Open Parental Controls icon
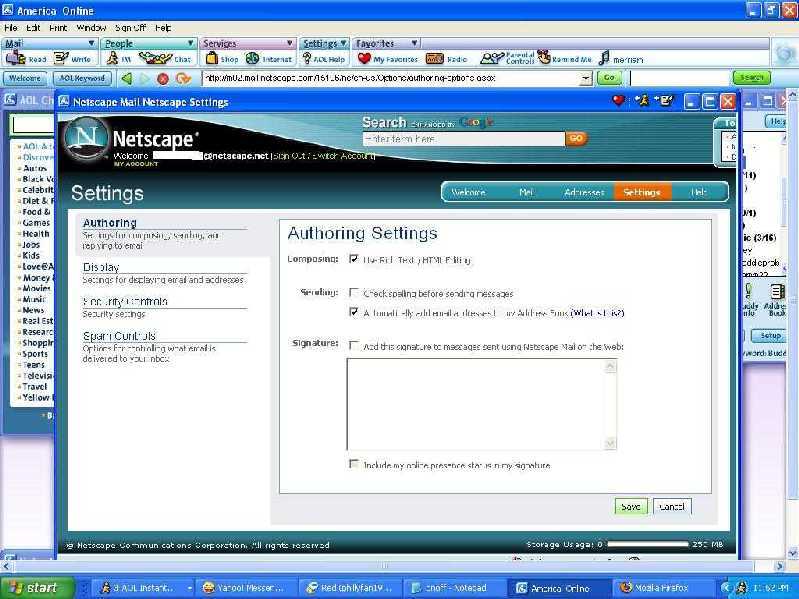Screen dimensions: 799x599 coord(492,59)
